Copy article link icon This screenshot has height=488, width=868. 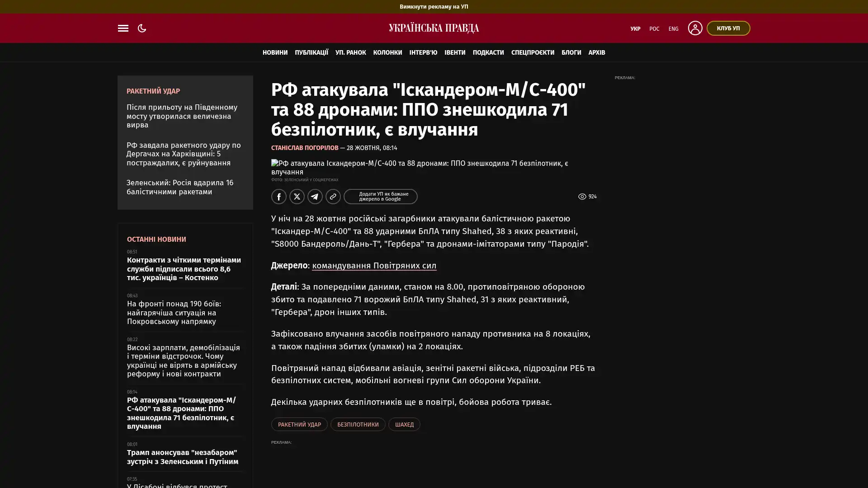333,197
